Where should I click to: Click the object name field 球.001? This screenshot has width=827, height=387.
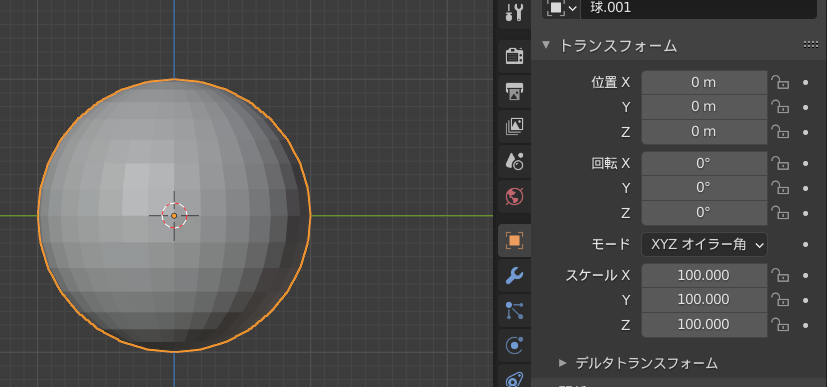tap(699, 8)
